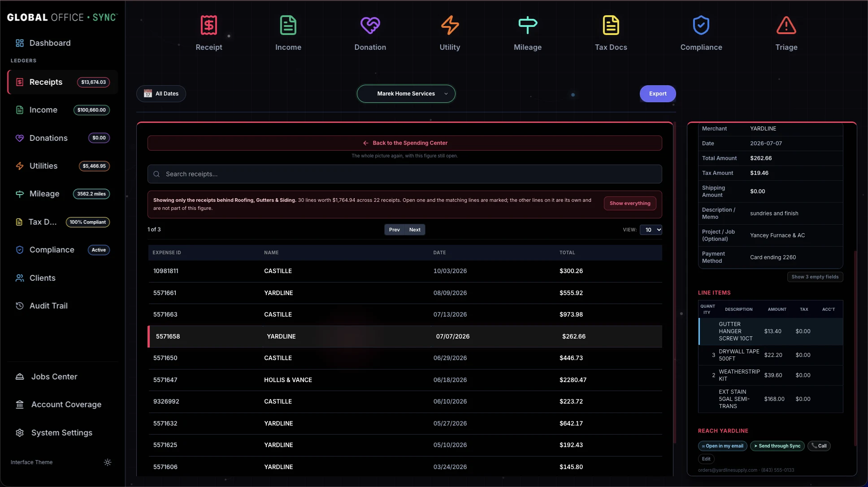Click the Show everything button
This screenshot has height=487, width=868.
tap(630, 204)
